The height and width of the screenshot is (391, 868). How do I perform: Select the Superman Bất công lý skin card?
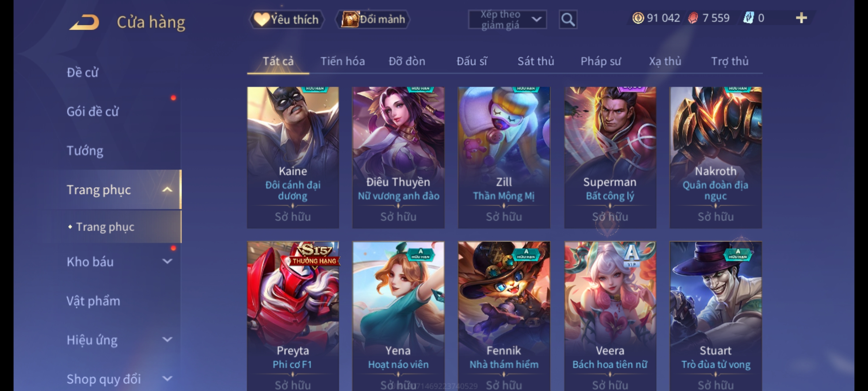coord(610,157)
